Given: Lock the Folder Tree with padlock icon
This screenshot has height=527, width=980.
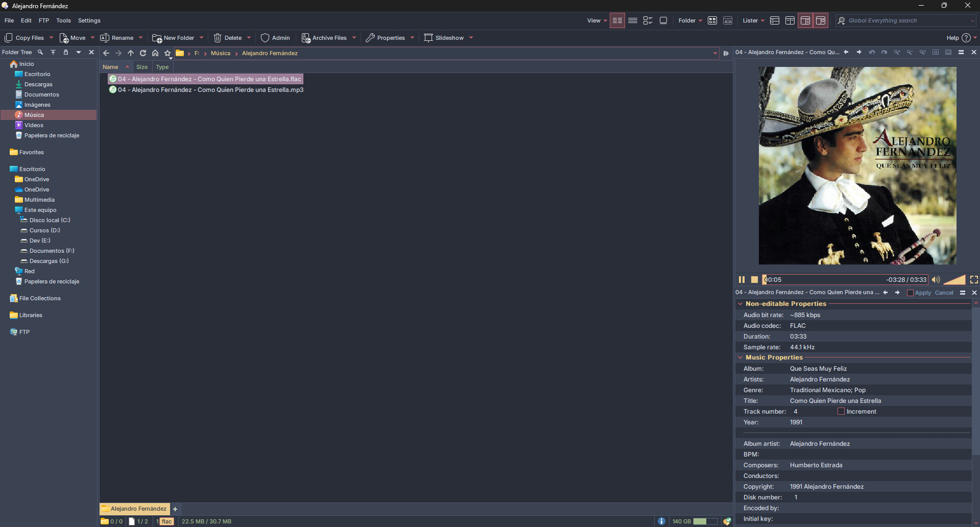Looking at the screenshot, I should [65, 52].
